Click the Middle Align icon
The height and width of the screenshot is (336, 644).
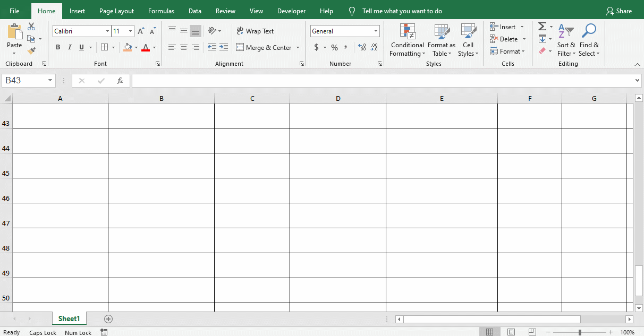click(x=184, y=31)
